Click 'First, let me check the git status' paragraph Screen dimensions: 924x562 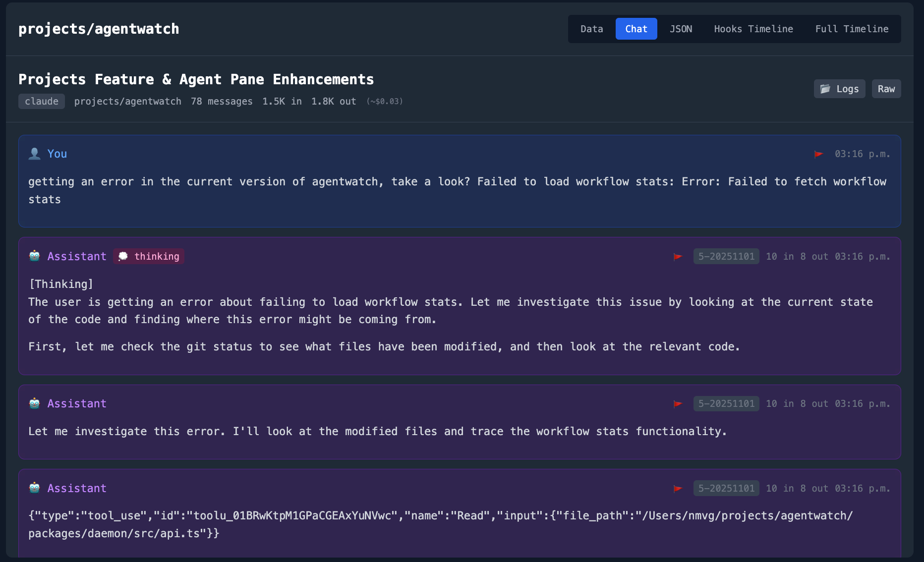[x=384, y=346]
